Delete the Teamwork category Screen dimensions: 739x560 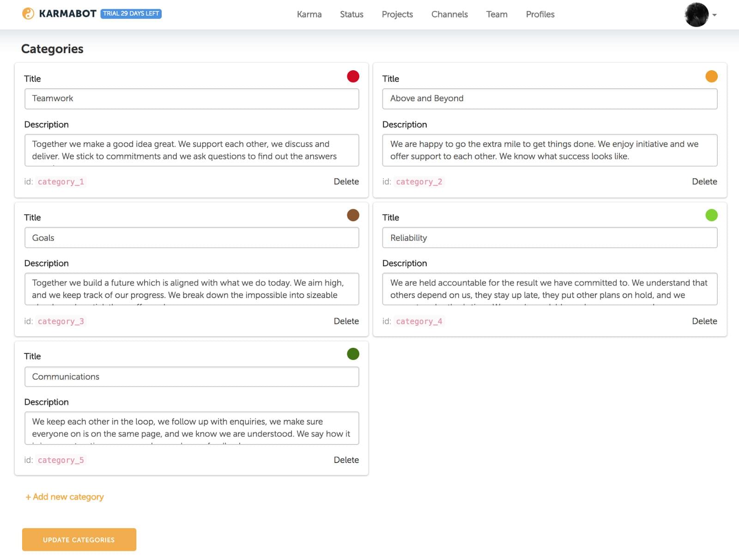tap(346, 182)
